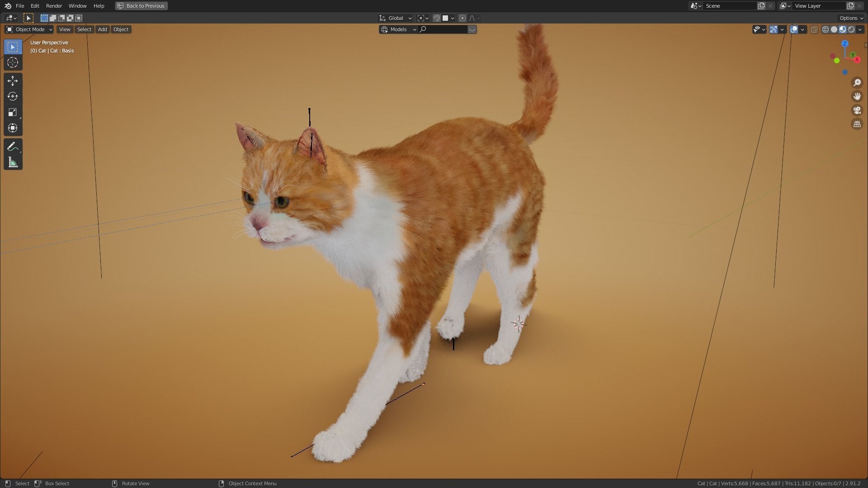Open object type visibility popover
The image size is (868, 488).
(759, 29)
